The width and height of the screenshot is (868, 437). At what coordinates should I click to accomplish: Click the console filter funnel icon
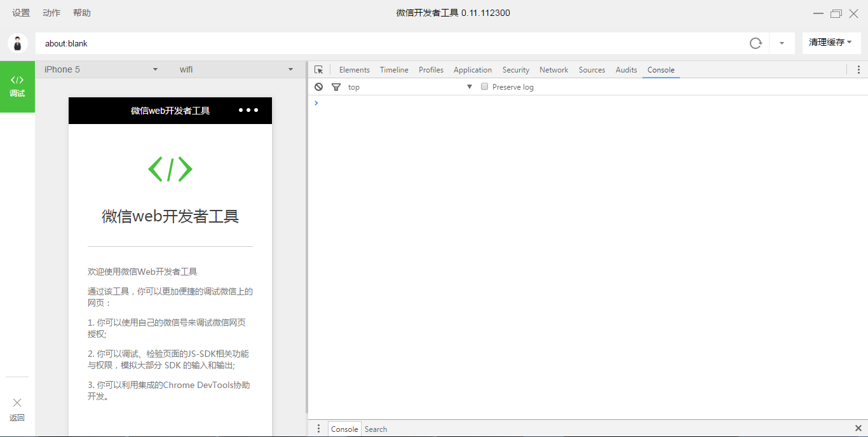point(336,87)
